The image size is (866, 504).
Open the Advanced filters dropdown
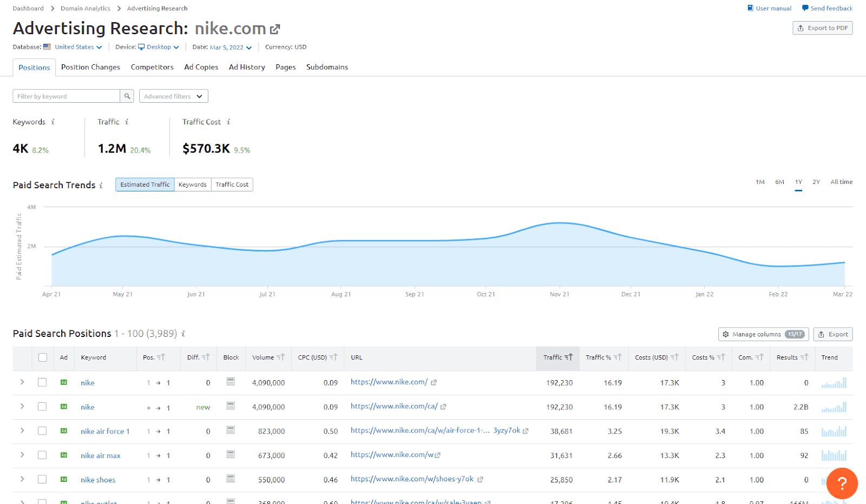(173, 96)
